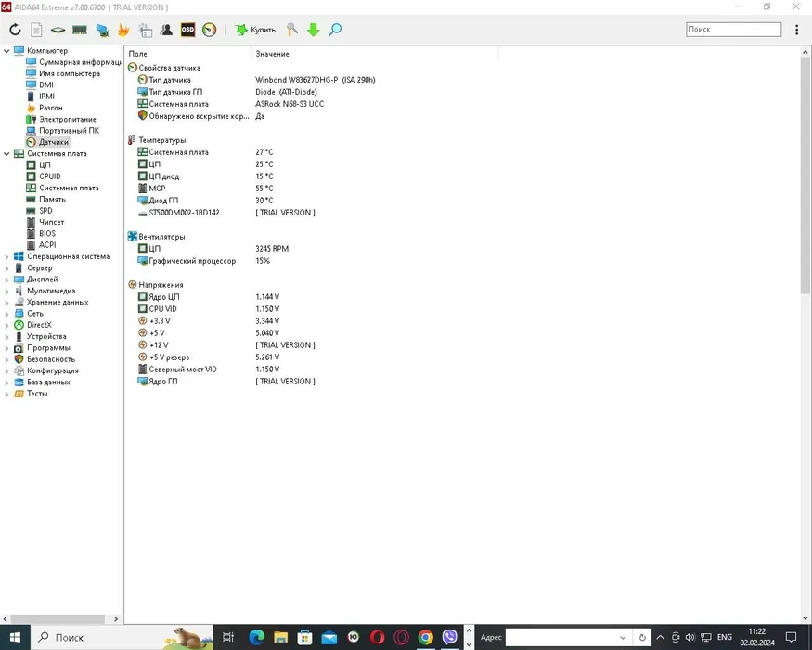The height and width of the screenshot is (650, 812).
Task: Open Google Chrome from the taskbar
Action: click(x=425, y=638)
